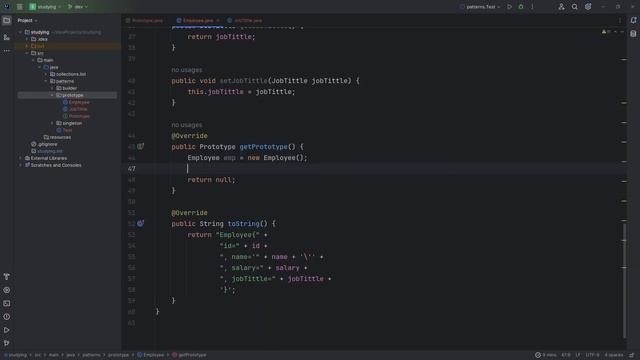This screenshot has width=640, height=360.
Task: Click Employee breadcrumb in navigation bar
Action: 150,355
